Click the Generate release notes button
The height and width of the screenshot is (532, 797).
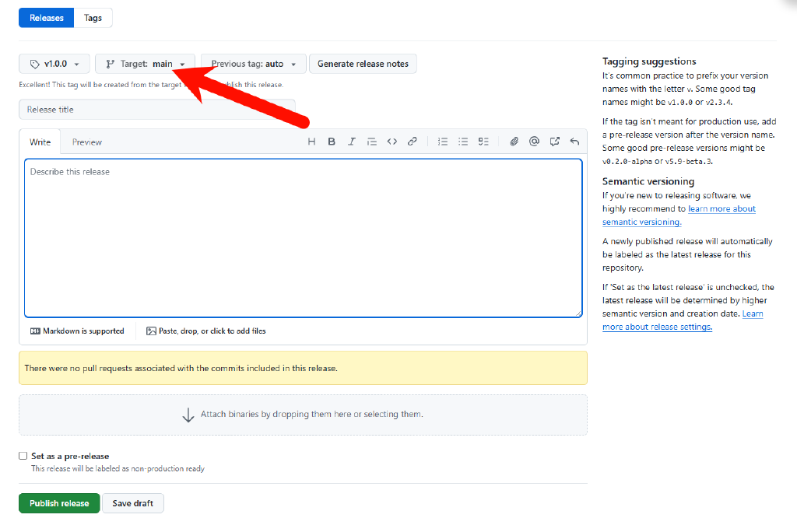tap(363, 64)
